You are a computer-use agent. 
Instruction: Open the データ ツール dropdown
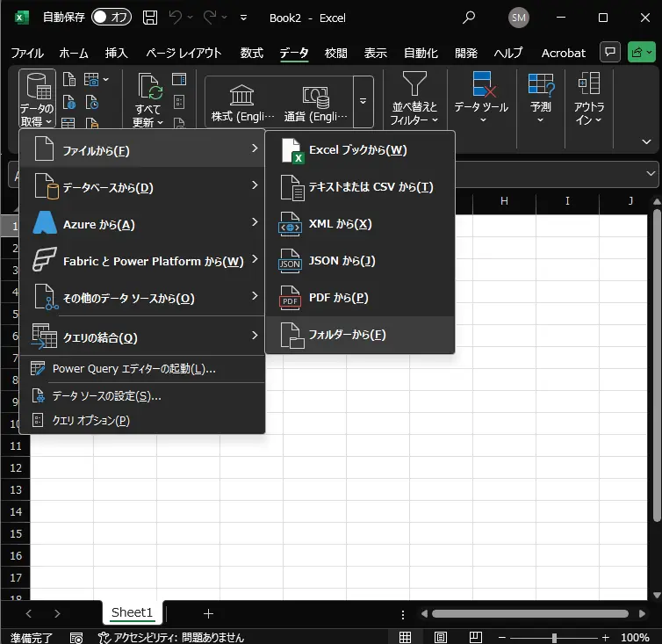pos(481,98)
